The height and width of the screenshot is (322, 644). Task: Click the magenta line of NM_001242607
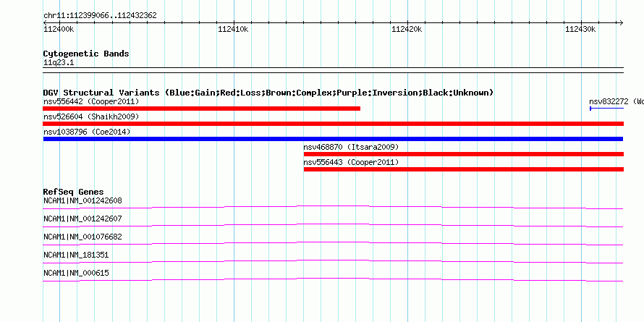(x=333, y=225)
